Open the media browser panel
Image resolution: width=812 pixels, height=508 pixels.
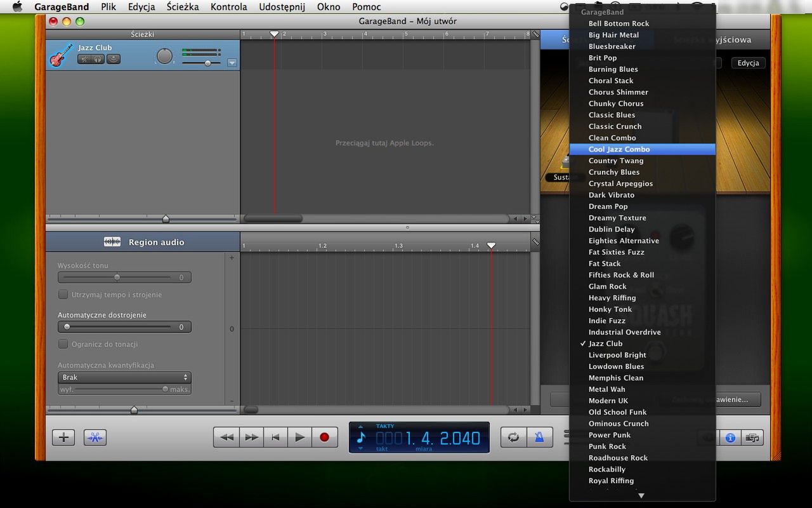click(x=752, y=438)
